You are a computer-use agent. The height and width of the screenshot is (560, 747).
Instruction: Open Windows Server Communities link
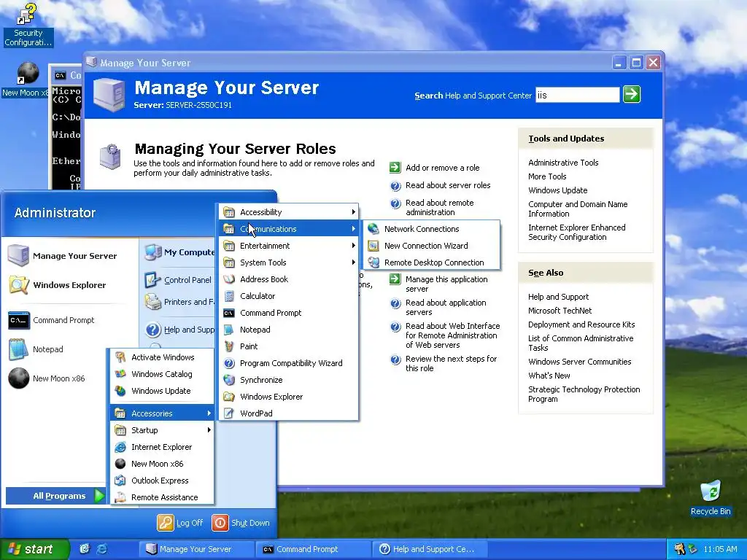pos(579,362)
